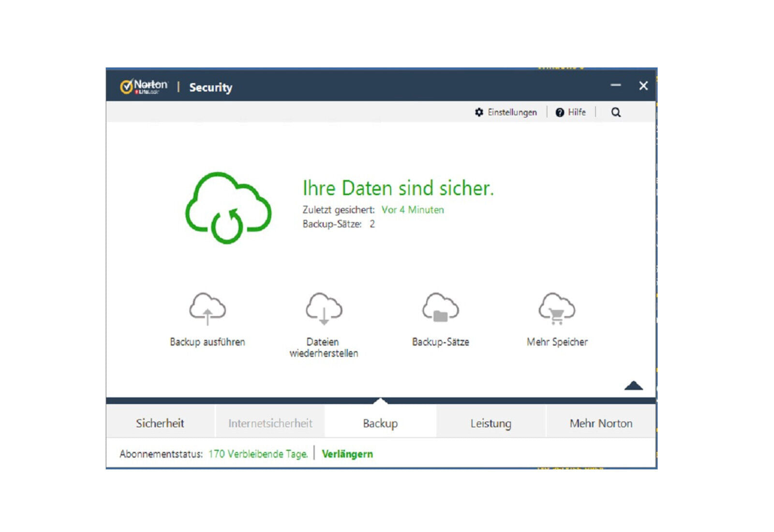Image resolution: width=774 pixels, height=532 pixels.
Task: Click the large green cloud backup status icon
Action: tap(228, 208)
